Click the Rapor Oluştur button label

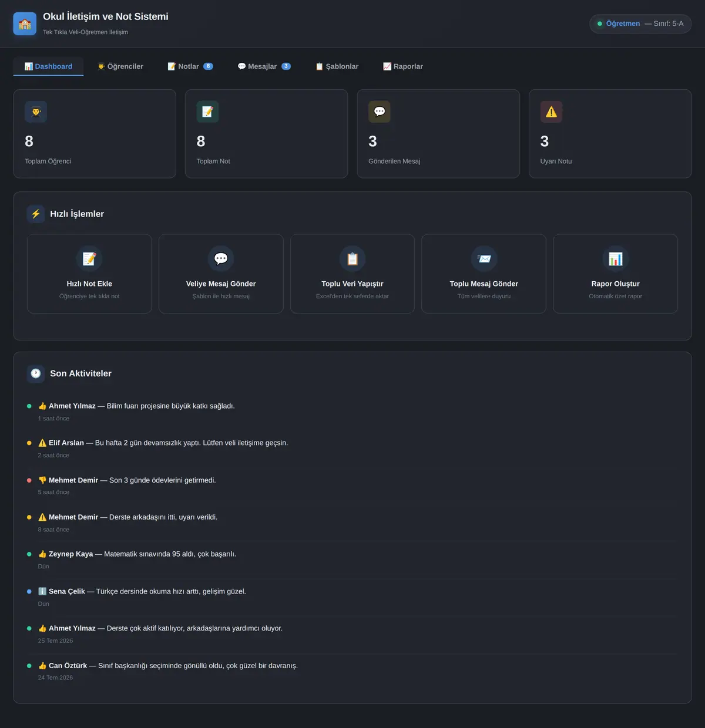point(616,284)
